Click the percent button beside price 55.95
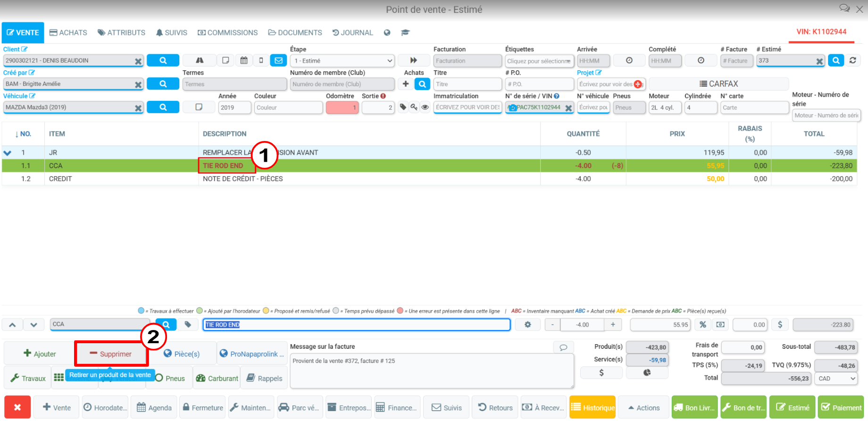 click(x=703, y=324)
